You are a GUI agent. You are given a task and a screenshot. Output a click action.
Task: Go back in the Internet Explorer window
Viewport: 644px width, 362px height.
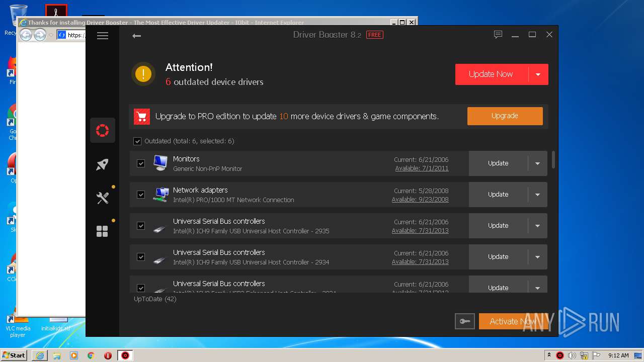click(26, 35)
